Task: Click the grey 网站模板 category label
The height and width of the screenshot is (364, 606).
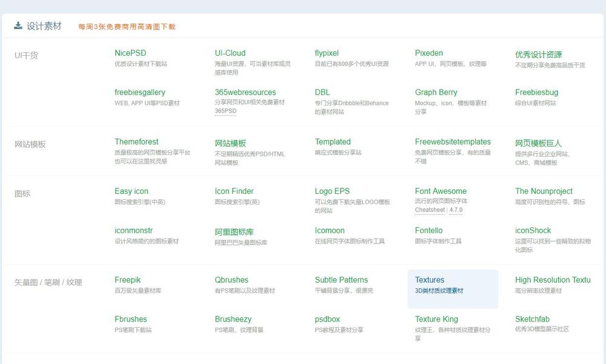Action: [30, 145]
